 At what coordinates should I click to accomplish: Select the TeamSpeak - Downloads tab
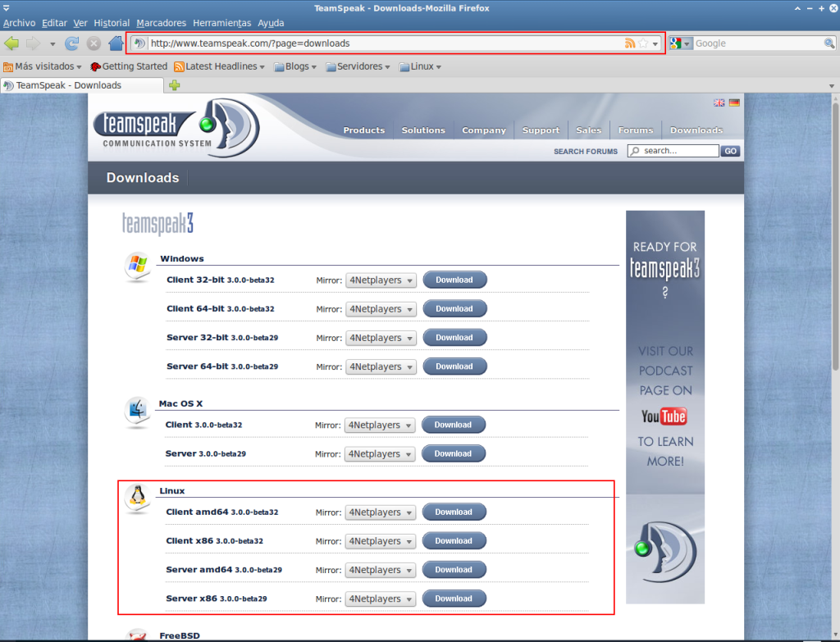(x=82, y=85)
